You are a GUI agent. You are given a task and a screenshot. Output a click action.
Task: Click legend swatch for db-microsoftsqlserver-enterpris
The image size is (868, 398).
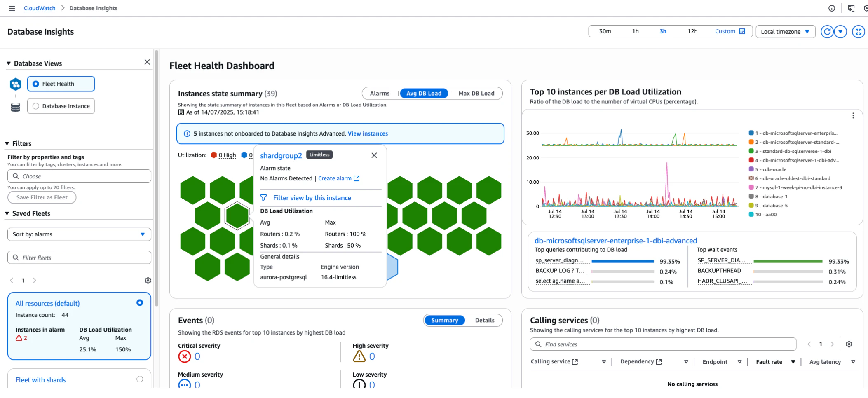751,133
